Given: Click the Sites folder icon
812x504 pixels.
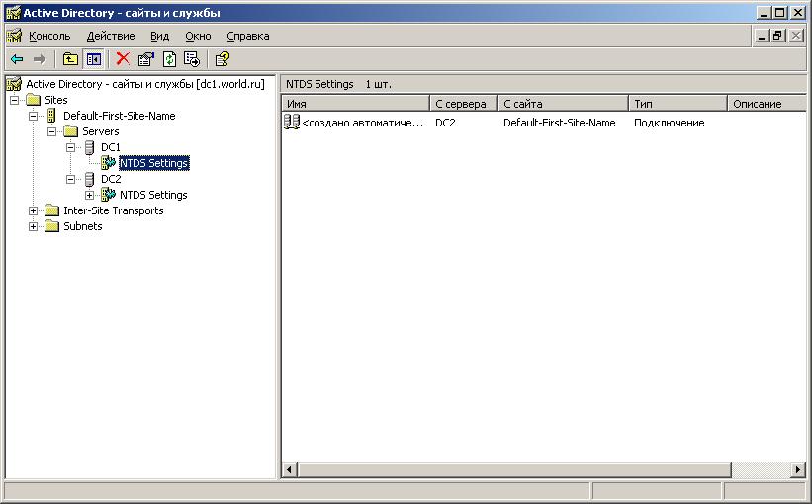Looking at the screenshot, I should [x=34, y=100].
